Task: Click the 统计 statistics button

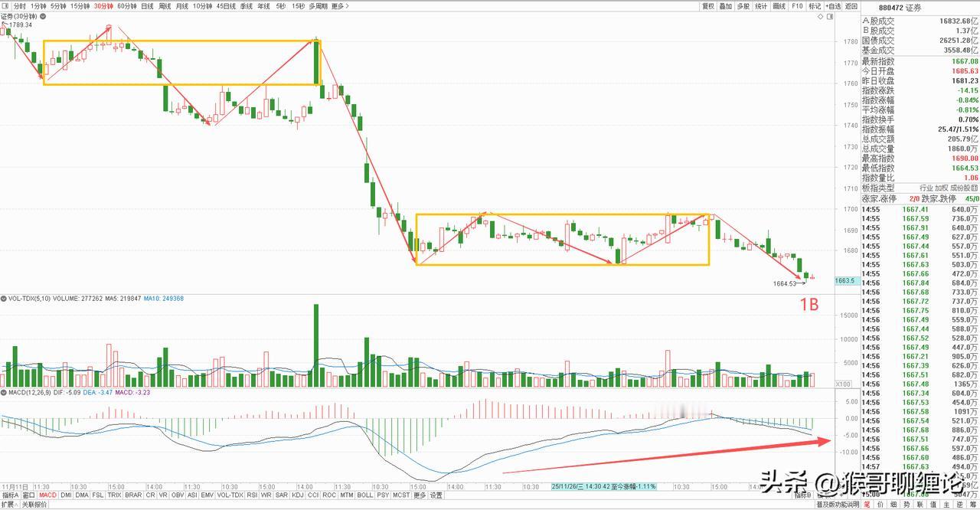Action: (x=761, y=6)
